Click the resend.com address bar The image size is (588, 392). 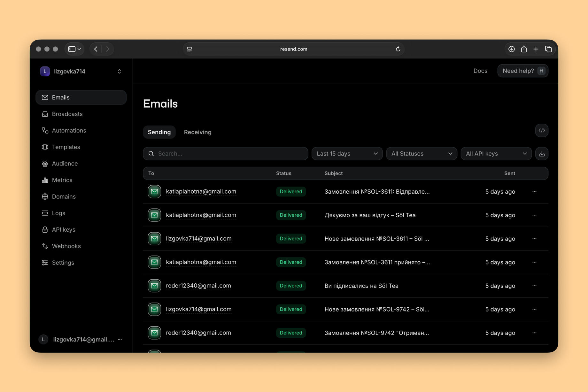pos(293,49)
